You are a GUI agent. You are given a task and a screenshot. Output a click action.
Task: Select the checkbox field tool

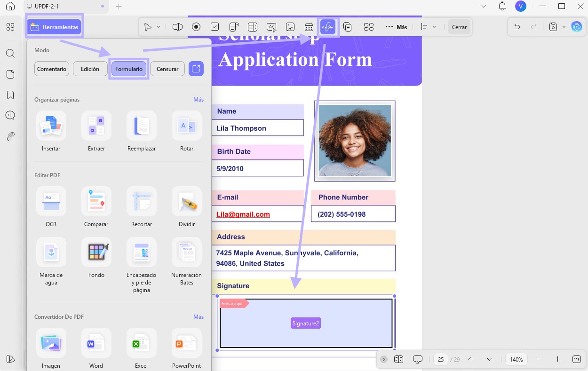[x=215, y=27]
